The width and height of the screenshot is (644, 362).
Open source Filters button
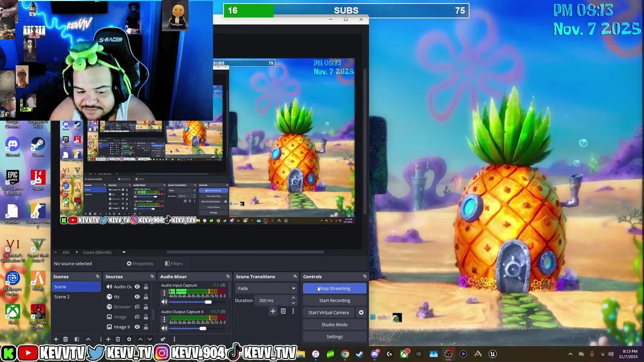tap(174, 263)
